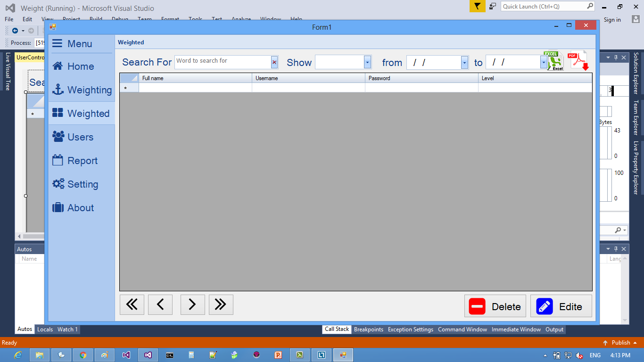Open the Users section
The height and width of the screenshot is (362, 644).
tap(81, 137)
